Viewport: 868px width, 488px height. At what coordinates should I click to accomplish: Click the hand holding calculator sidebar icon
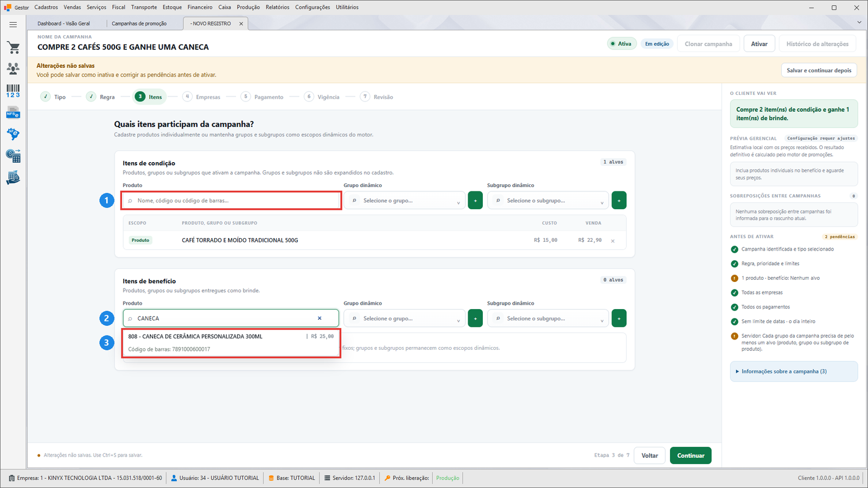click(13, 178)
